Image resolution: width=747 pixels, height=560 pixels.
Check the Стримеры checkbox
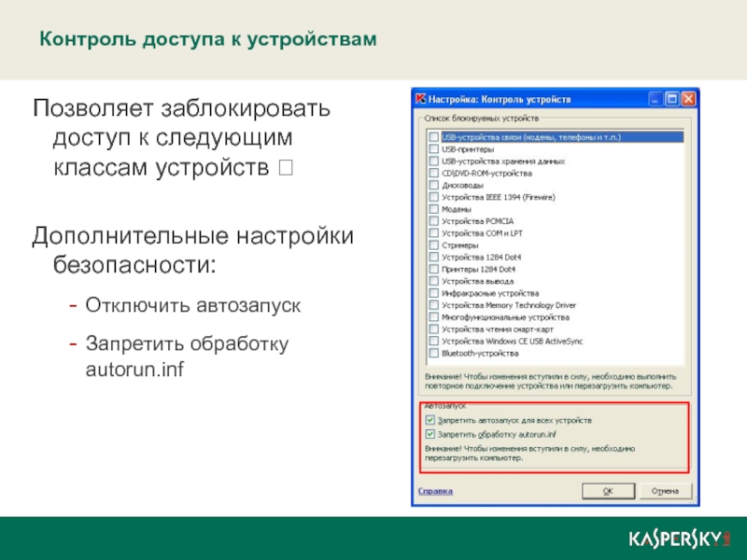click(x=433, y=245)
